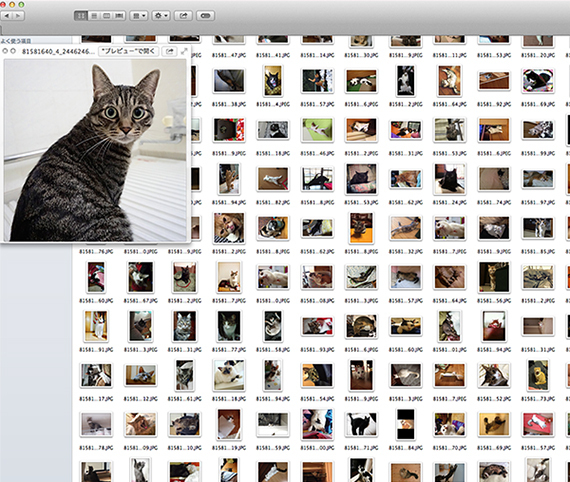Expand Quick Look to full screen
570x482 pixels.
click(x=184, y=51)
